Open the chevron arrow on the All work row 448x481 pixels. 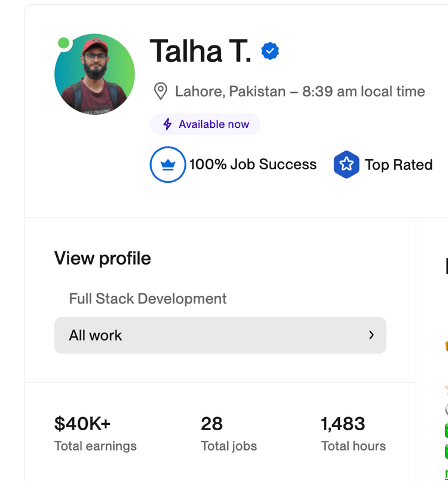click(371, 335)
